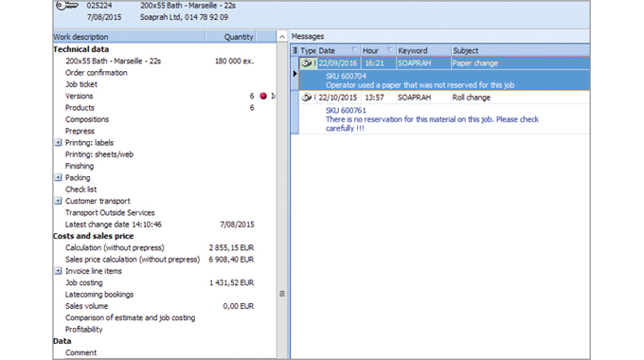Viewport: 644px width, 360px height.
Task: Open the Finishing item
Action: tap(80, 166)
